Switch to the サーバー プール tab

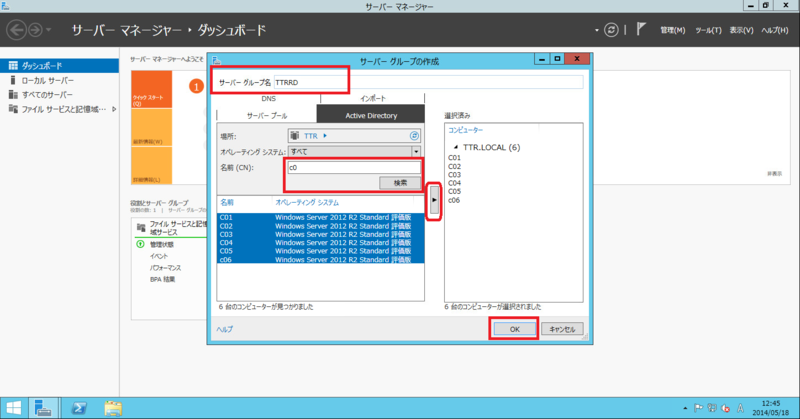tap(267, 115)
